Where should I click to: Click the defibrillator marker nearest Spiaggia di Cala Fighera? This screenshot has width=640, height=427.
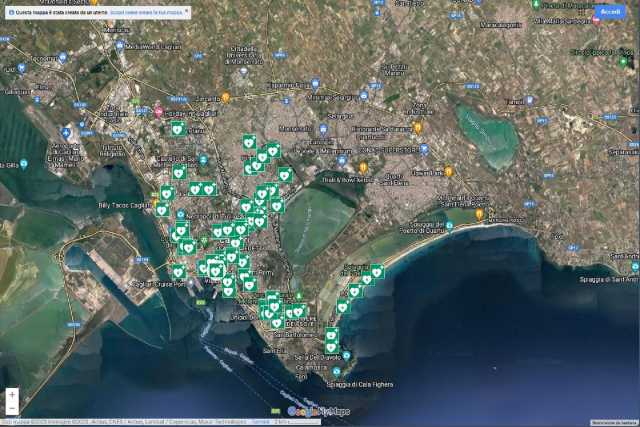pos(331,347)
